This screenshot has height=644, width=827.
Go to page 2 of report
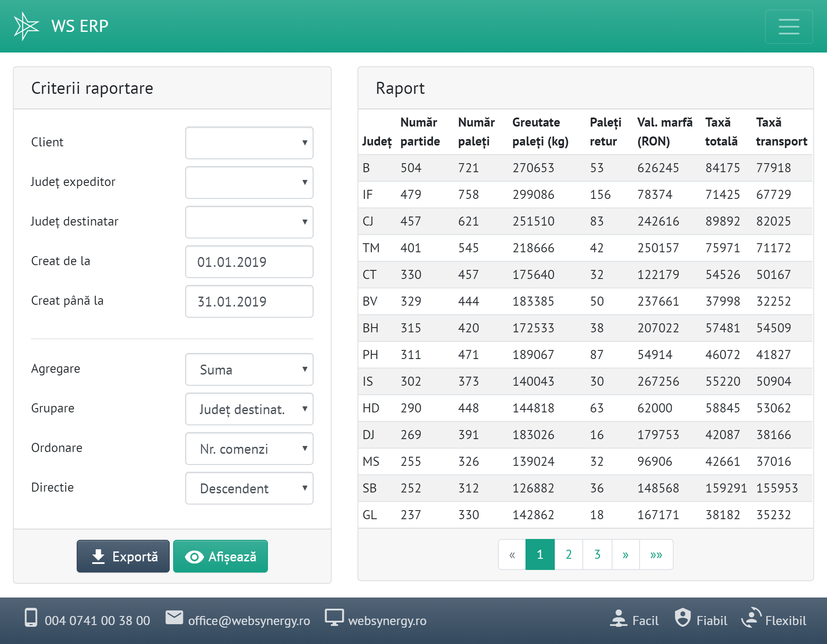pos(569,554)
